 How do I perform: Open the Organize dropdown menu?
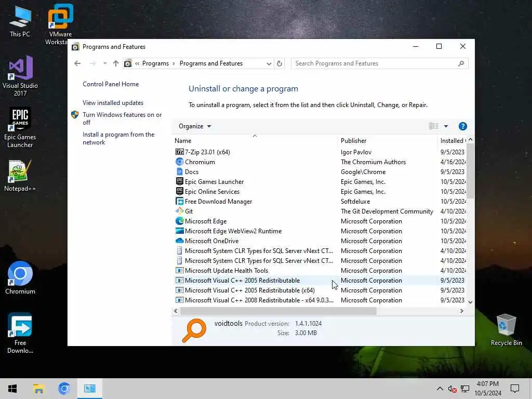pos(195,126)
